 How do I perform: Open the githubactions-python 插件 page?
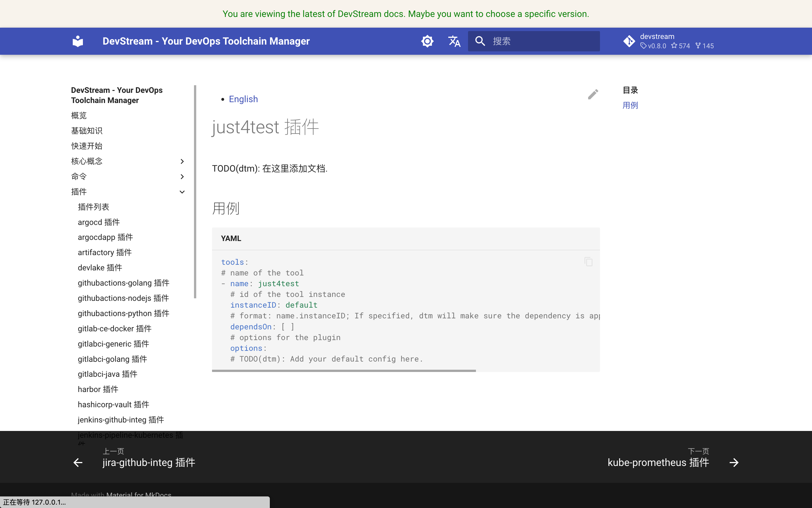tap(123, 314)
